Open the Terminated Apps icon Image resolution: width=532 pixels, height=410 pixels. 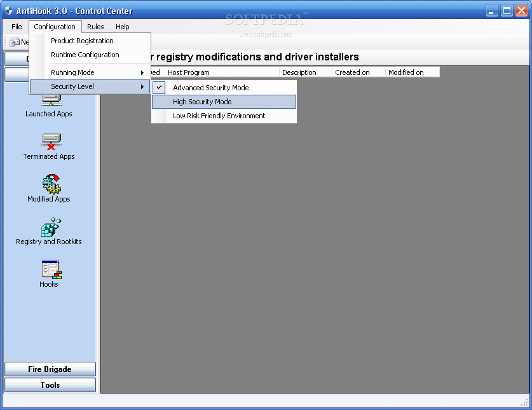51,142
